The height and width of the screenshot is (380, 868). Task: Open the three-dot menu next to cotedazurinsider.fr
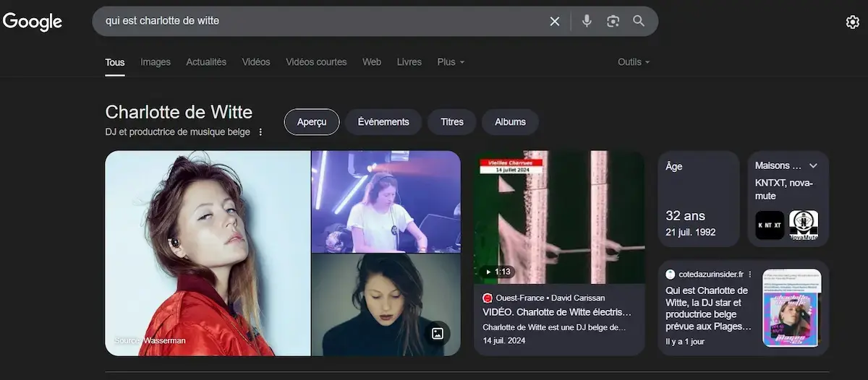point(750,275)
